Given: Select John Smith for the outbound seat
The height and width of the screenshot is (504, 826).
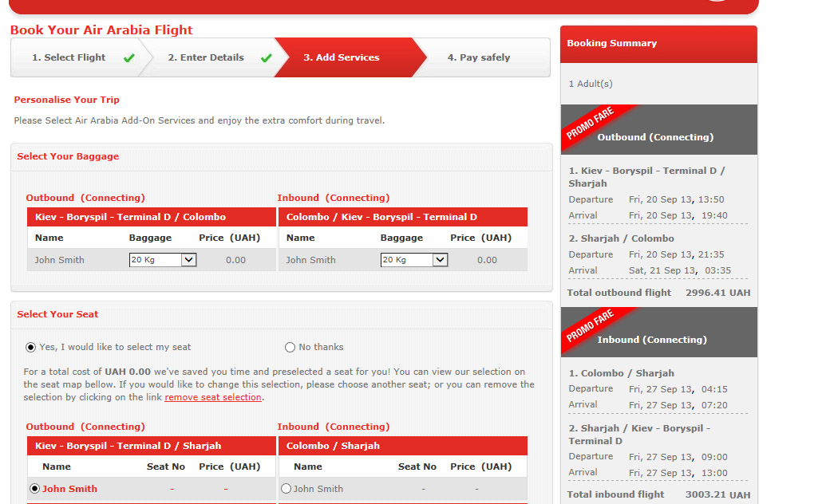Looking at the screenshot, I should click(34, 489).
